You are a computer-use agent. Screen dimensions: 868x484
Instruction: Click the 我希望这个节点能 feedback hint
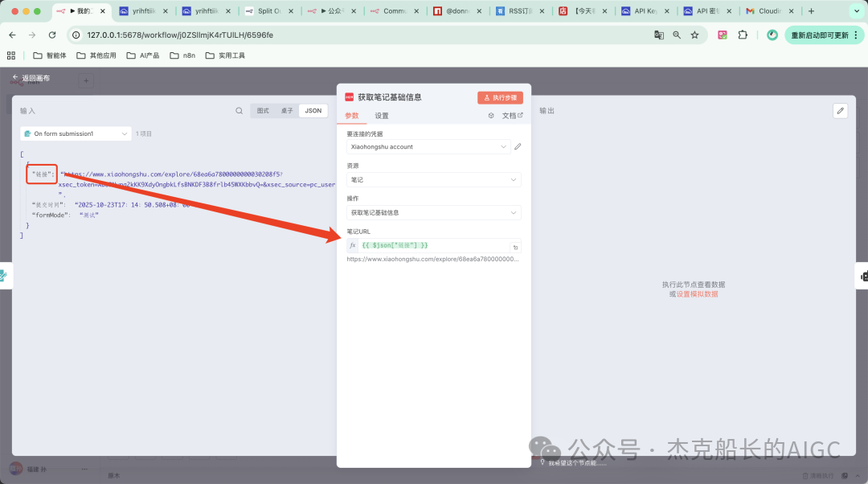(574, 463)
